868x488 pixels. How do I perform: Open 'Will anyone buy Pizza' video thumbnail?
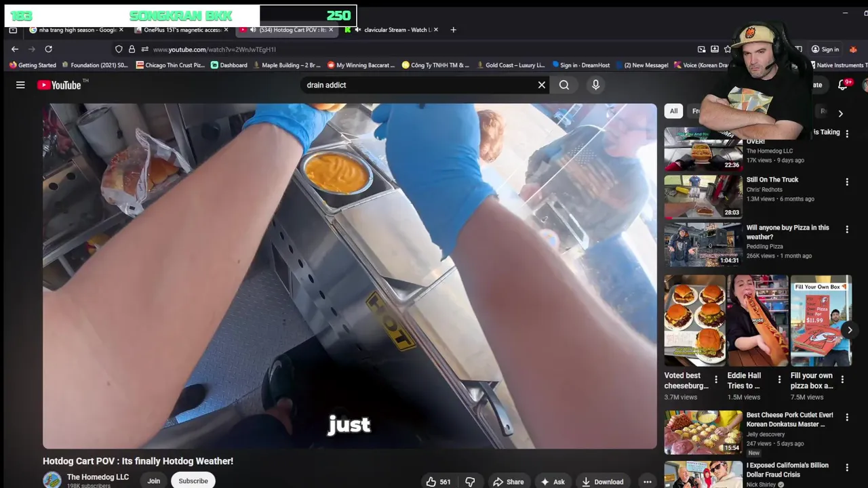pyautogui.click(x=703, y=245)
